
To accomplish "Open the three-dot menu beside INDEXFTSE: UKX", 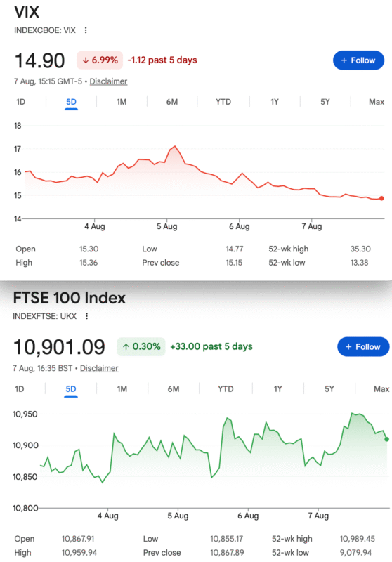I will (x=86, y=316).
